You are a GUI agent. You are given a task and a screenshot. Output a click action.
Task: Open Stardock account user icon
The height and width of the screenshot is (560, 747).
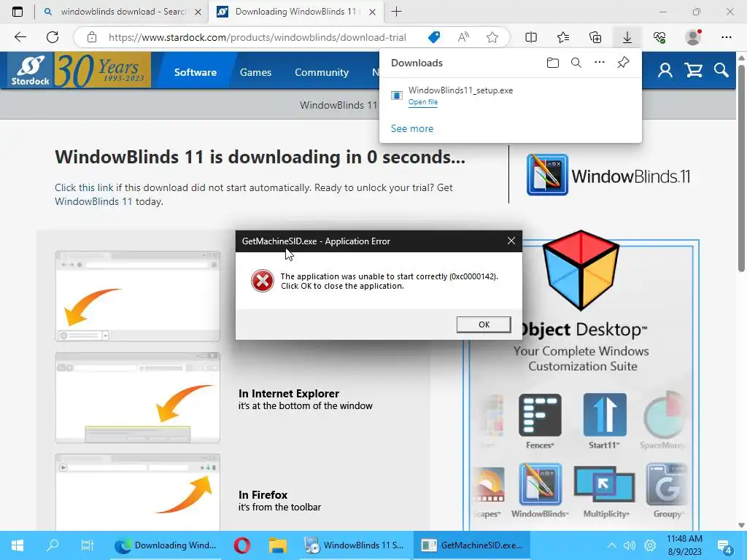coord(665,71)
